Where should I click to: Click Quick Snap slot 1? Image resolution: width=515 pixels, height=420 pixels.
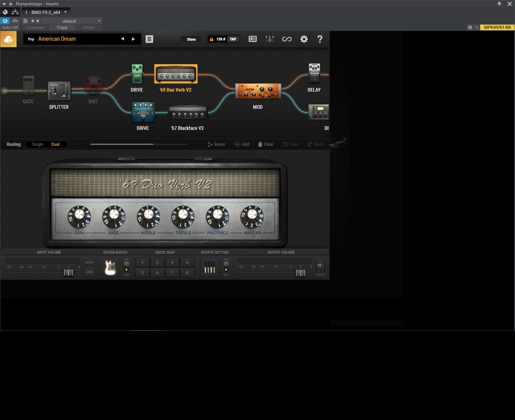(142, 263)
